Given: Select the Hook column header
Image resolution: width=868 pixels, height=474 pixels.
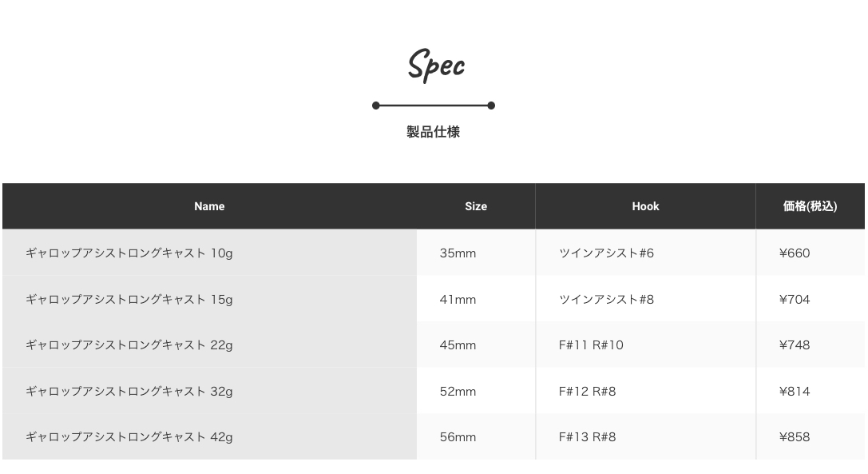Looking at the screenshot, I should tap(645, 206).
